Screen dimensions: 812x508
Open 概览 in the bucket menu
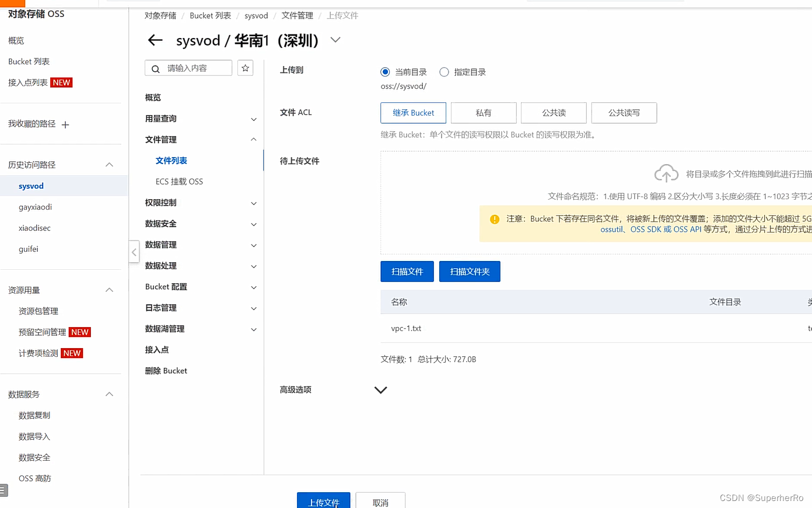(153, 98)
